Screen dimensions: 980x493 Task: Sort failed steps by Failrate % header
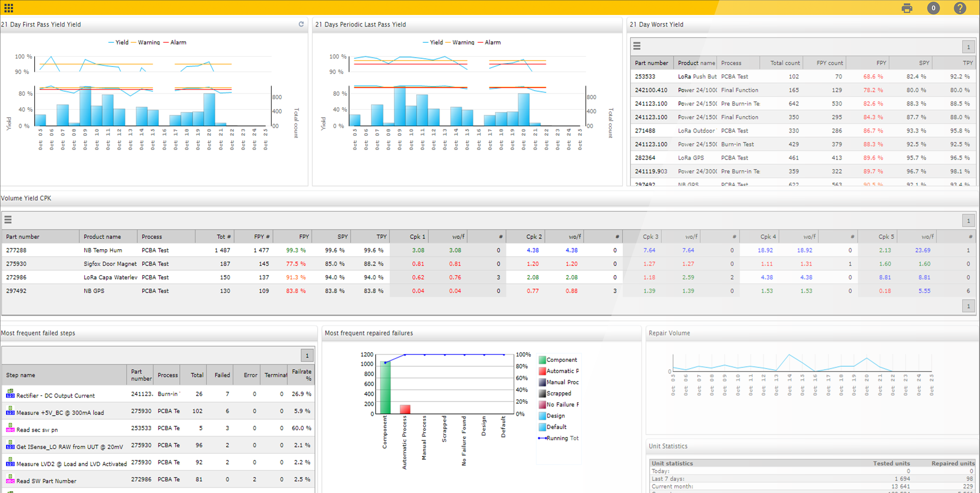tap(301, 375)
